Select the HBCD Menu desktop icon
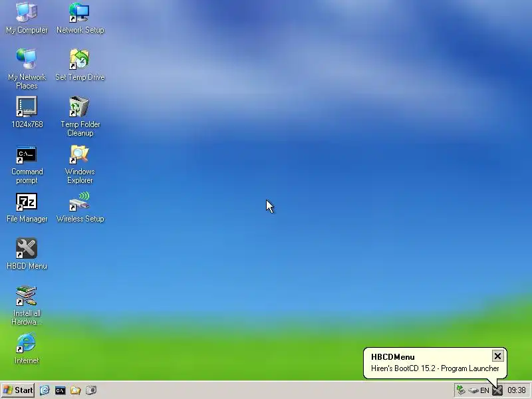Viewport: 532px width, 399px height. (x=27, y=254)
